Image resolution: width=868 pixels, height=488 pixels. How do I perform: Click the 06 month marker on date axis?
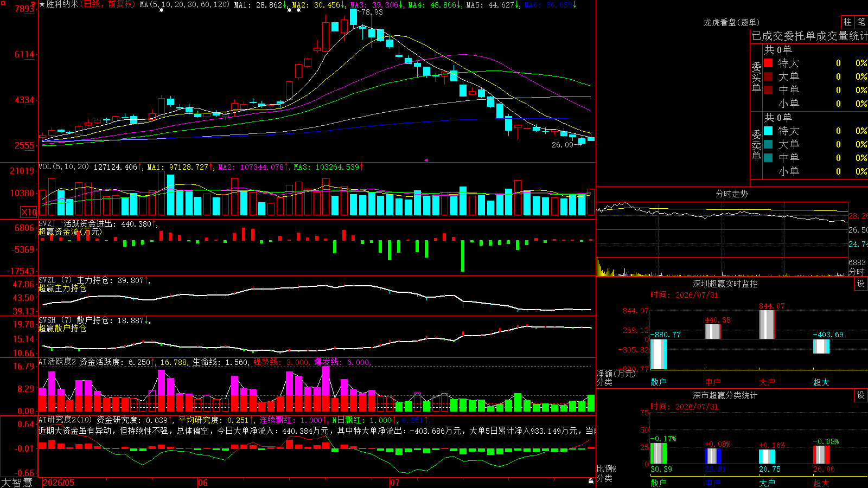(202, 483)
